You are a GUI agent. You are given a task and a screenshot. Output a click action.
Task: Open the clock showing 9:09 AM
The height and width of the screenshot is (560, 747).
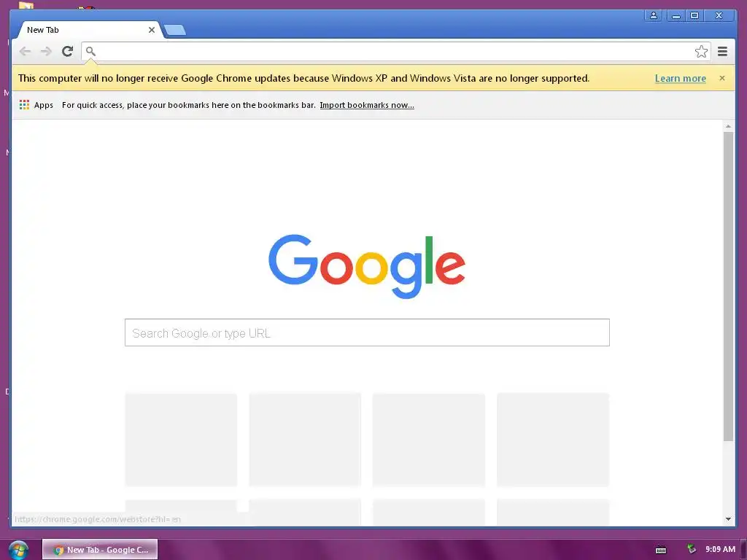click(x=720, y=549)
